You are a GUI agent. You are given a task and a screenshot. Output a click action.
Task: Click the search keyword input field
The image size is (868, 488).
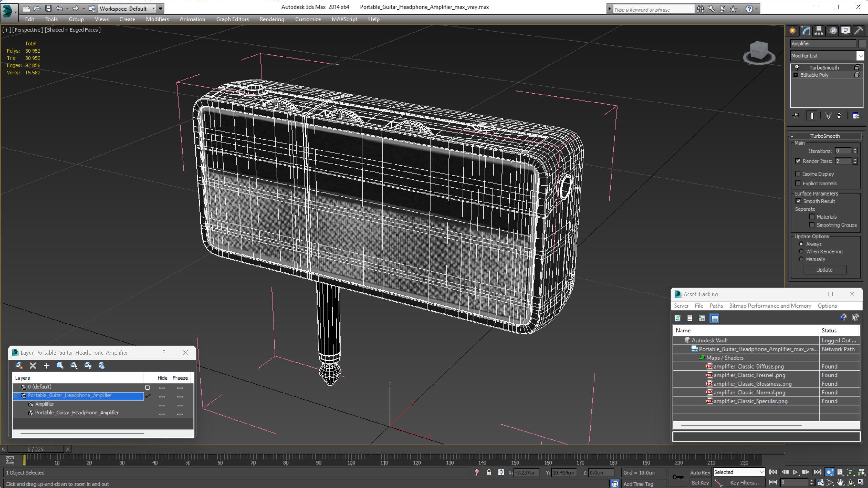tap(653, 9)
